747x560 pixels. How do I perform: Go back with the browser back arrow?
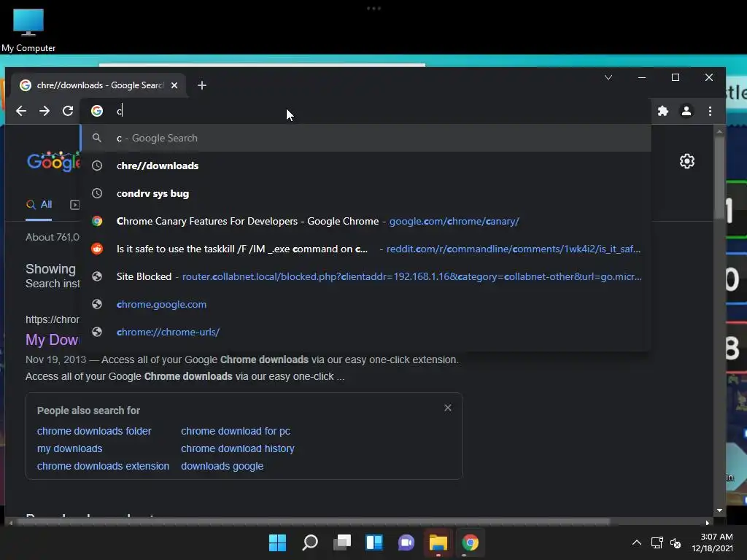tap(21, 111)
